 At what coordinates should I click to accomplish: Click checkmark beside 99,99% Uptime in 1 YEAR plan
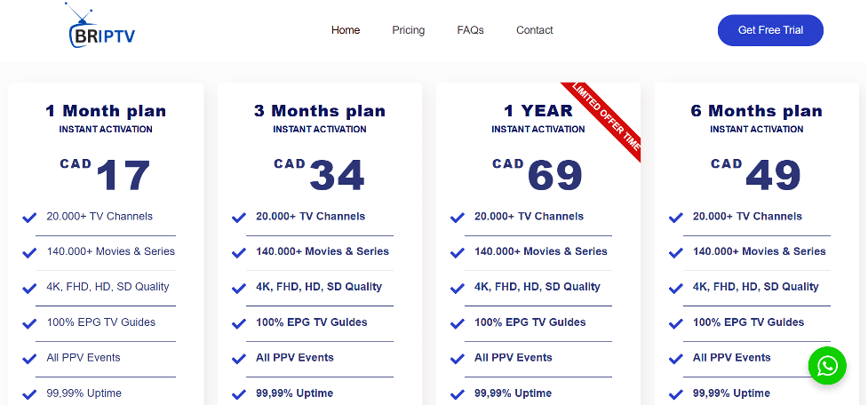coord(458,394)
